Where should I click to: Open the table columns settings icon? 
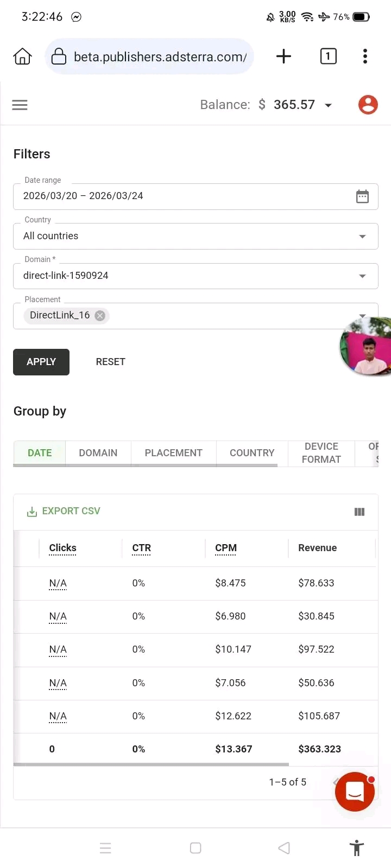click(x=360, y=512)
